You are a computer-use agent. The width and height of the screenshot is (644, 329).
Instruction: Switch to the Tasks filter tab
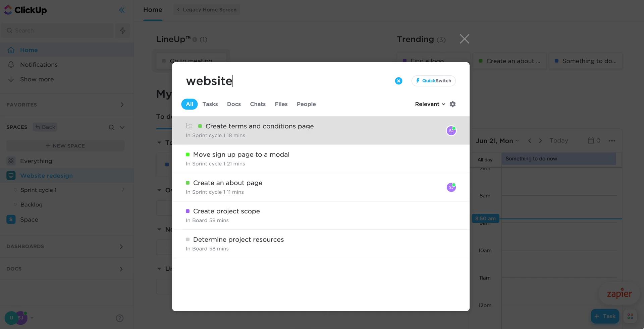pos(210,104)
